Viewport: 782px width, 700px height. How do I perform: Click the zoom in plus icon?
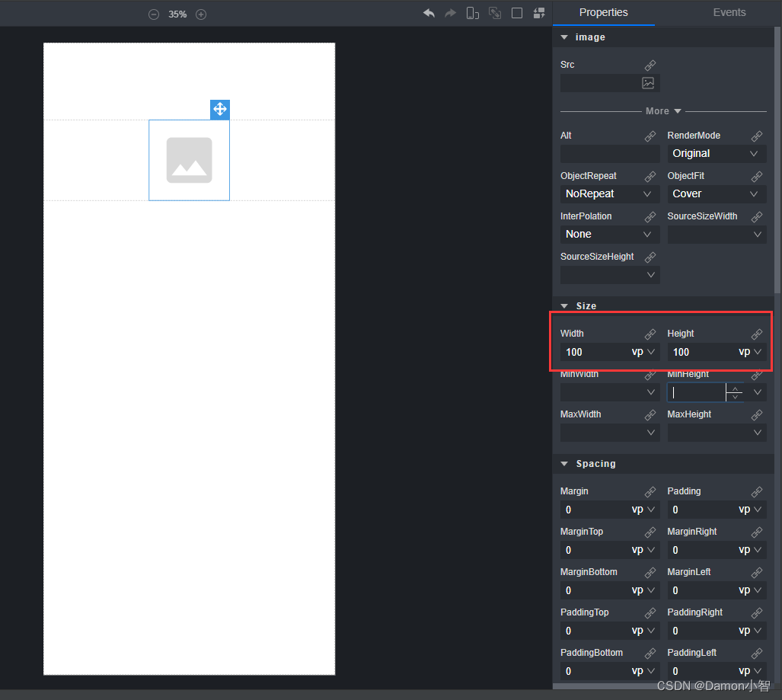pyautogui.click(x=201, y=14)
